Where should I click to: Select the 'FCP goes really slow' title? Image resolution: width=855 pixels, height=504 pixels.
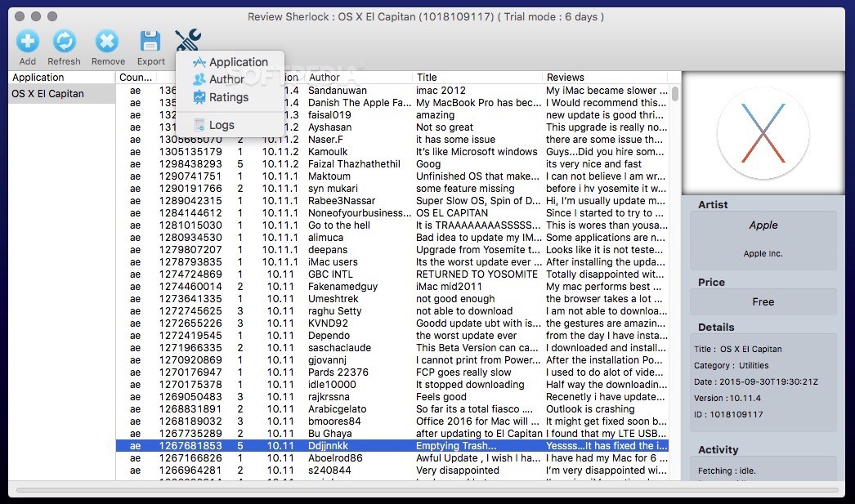(463, 372)
